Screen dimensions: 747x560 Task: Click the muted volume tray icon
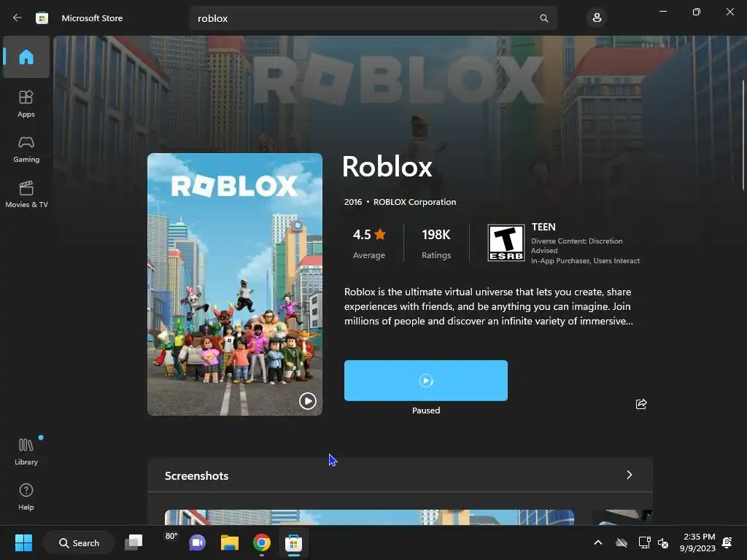click(663, 542)
